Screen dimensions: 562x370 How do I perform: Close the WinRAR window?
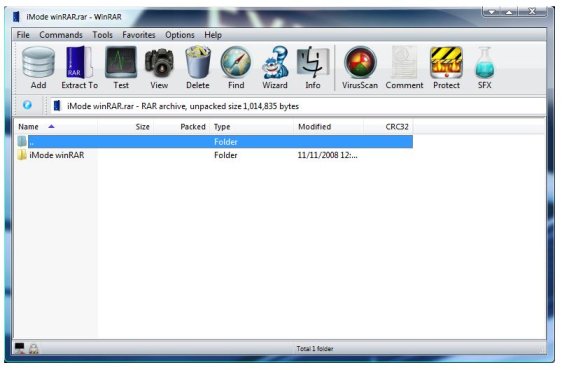pos(532,11)
